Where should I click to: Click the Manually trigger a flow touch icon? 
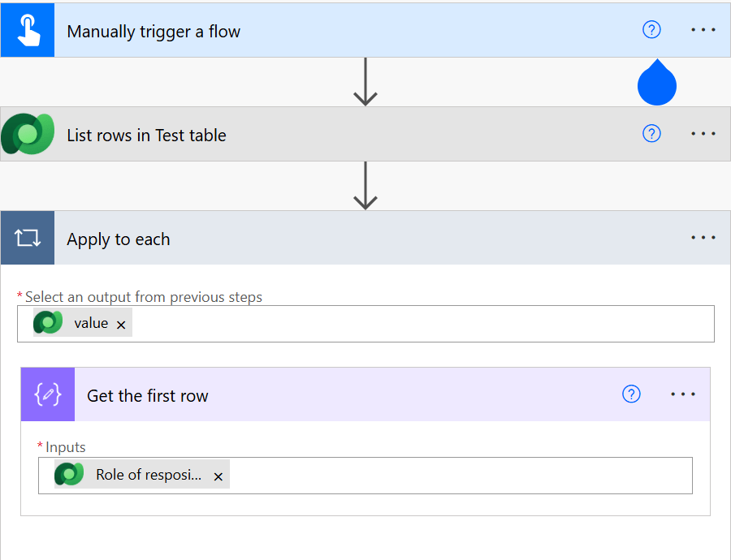tap(28, 31)
